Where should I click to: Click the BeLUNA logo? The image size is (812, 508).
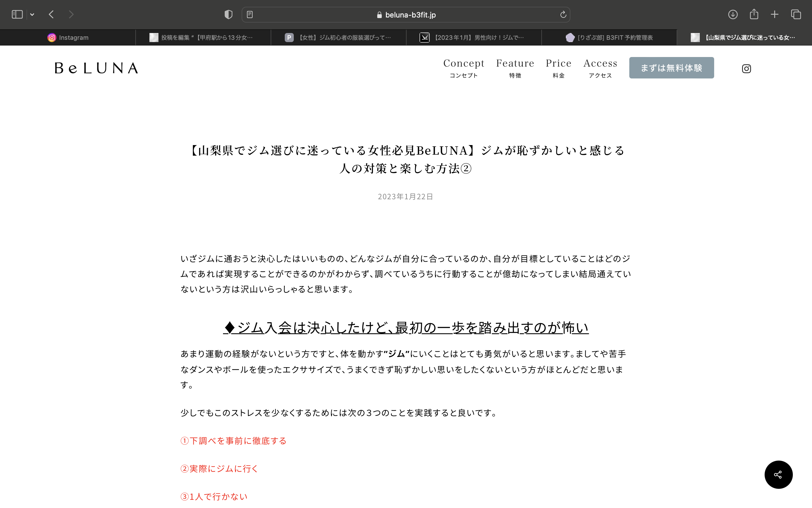[x=96, y=68]
